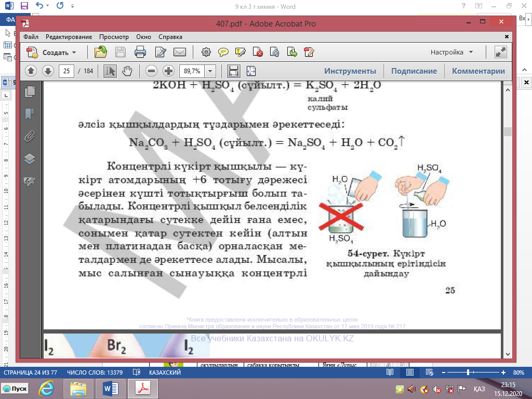Image resolution: width=532 pixels, height=399 pixels.
Task: Switch Word to print layout view
Action: [x=410, y=373]
